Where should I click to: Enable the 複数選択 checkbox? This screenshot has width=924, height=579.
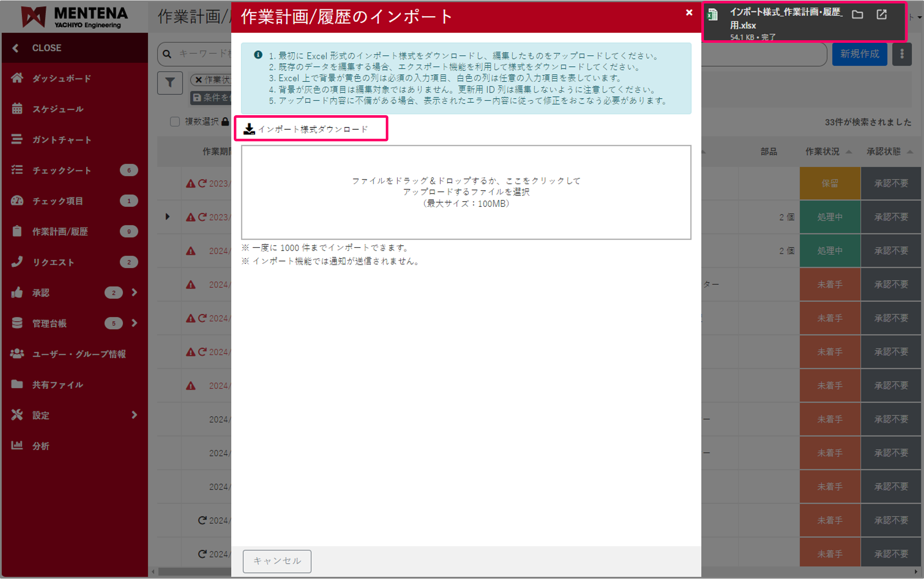click(175, 122)
